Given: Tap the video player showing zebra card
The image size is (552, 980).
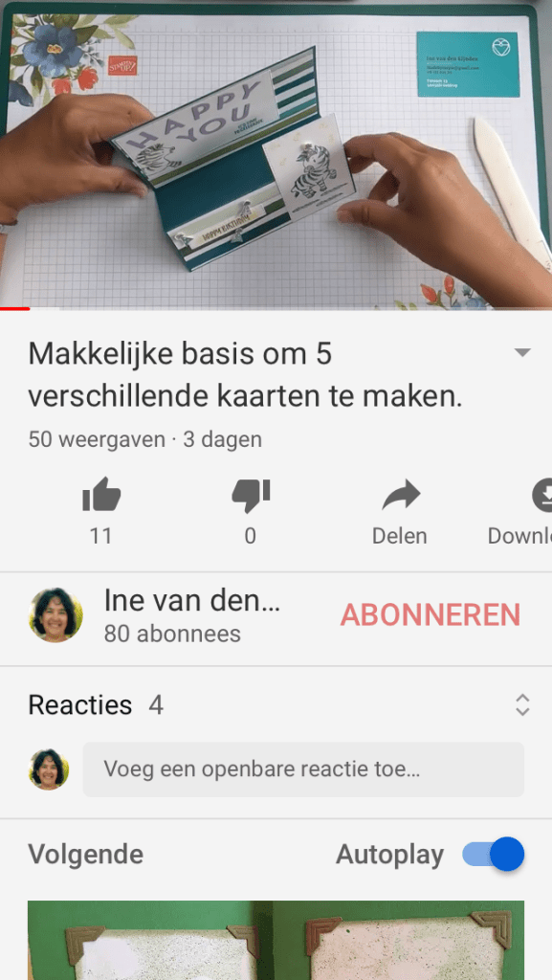Looking at the screenshot, I should click(x=276, y=154).
